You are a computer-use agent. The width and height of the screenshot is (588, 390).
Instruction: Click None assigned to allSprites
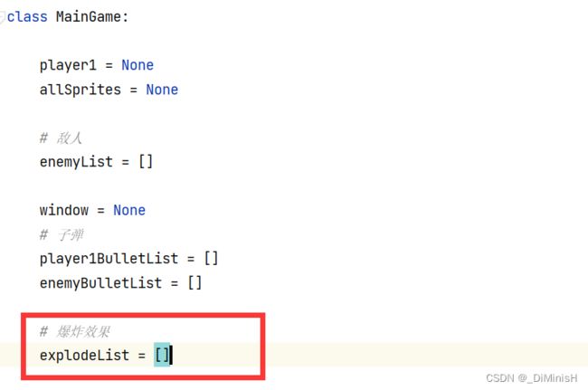[162, 90]
